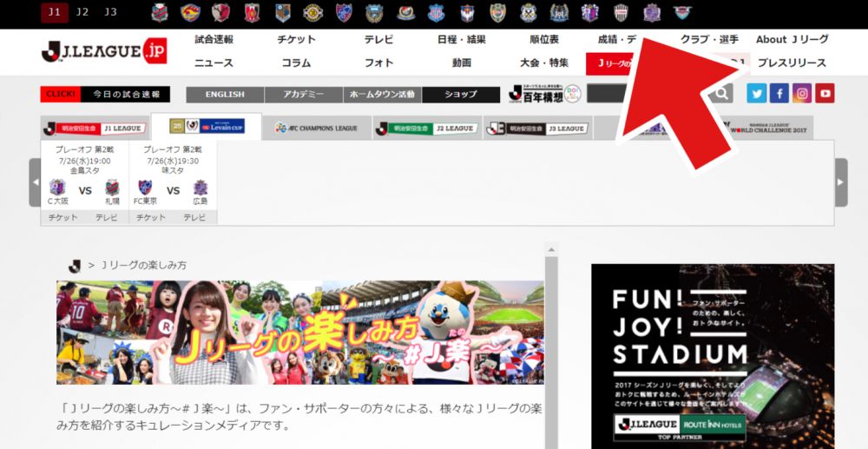Click the ENGLISH language button

(225, 94)
